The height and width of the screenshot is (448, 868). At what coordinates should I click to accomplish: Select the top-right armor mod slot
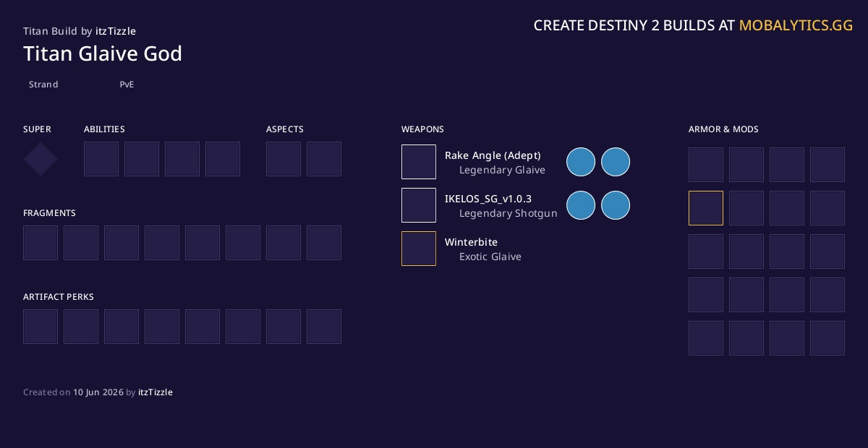(827, 165)
